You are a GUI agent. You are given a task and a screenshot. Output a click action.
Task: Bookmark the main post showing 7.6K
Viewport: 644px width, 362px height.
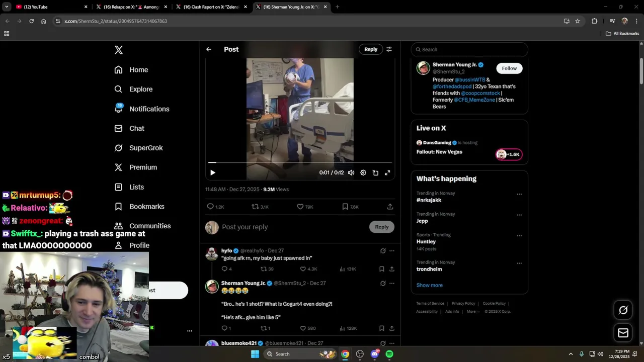click(x=350, y=207)
